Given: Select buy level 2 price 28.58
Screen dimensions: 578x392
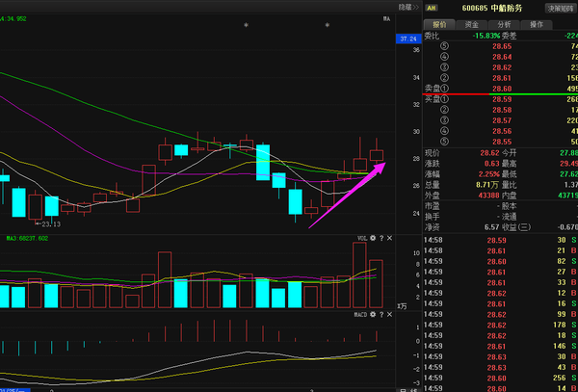Looking at the screenshot, I should [x=502, y=110].
